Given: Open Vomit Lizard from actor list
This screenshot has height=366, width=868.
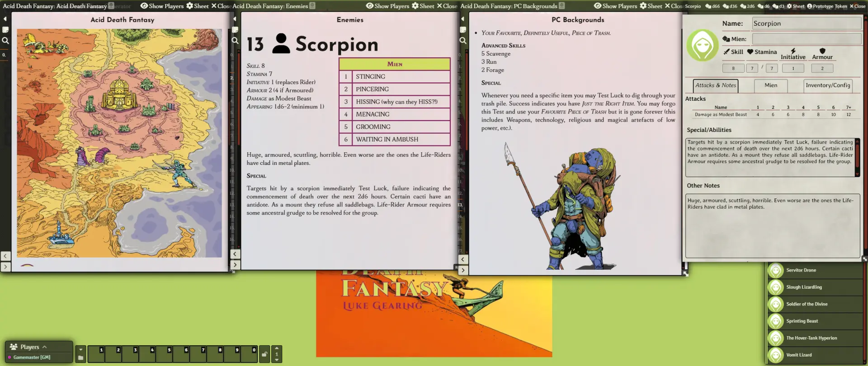Looking at the screenshot, I should point(798,355).
